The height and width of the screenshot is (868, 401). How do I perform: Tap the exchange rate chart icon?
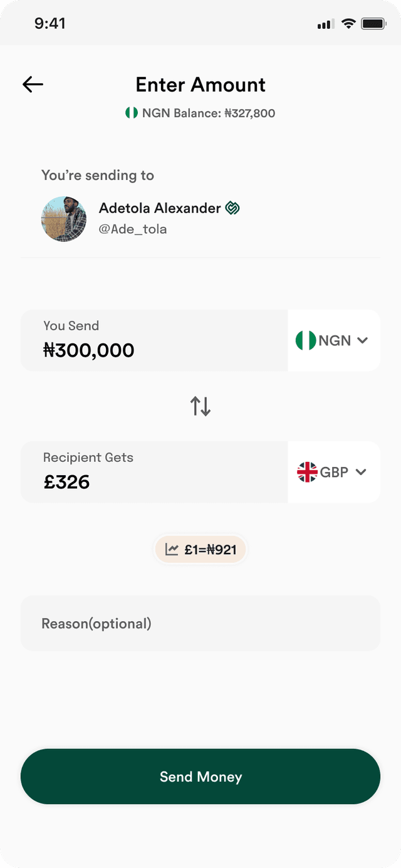tap(172, 550)
